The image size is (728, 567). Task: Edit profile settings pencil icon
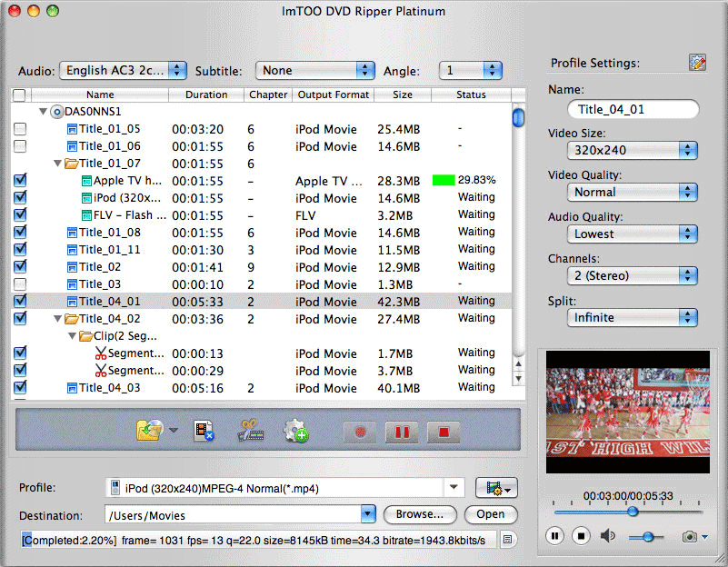(697, 63)
